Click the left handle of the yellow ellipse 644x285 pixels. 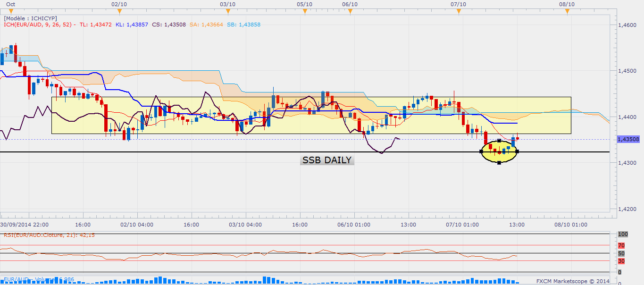pyautogui.click(x=481, y=151)
